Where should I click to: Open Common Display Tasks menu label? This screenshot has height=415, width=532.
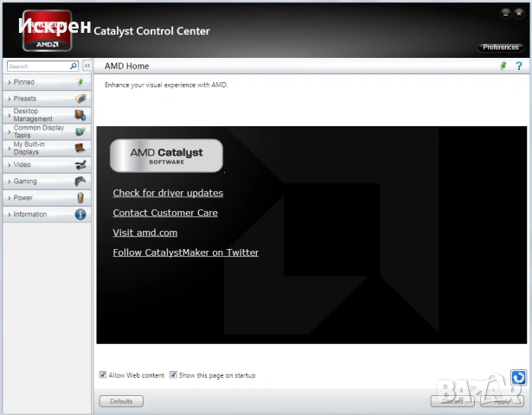(39, 131)
